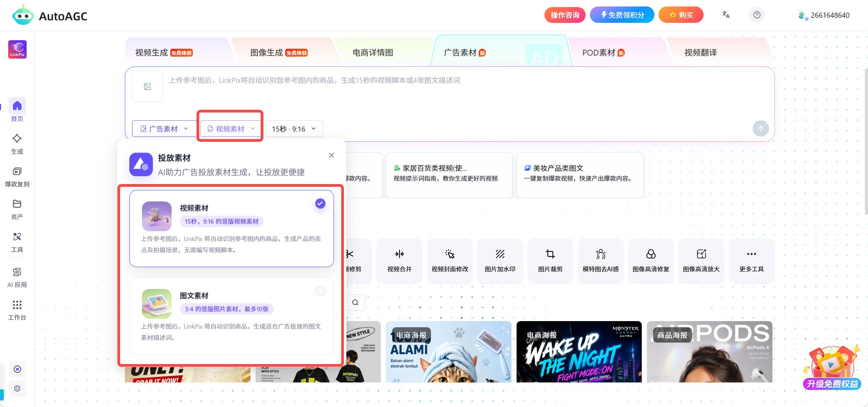The width and height of the screenshot is (868, 407).
Task: Click the 免费领积分 button
Action: (x=622, y=15)
